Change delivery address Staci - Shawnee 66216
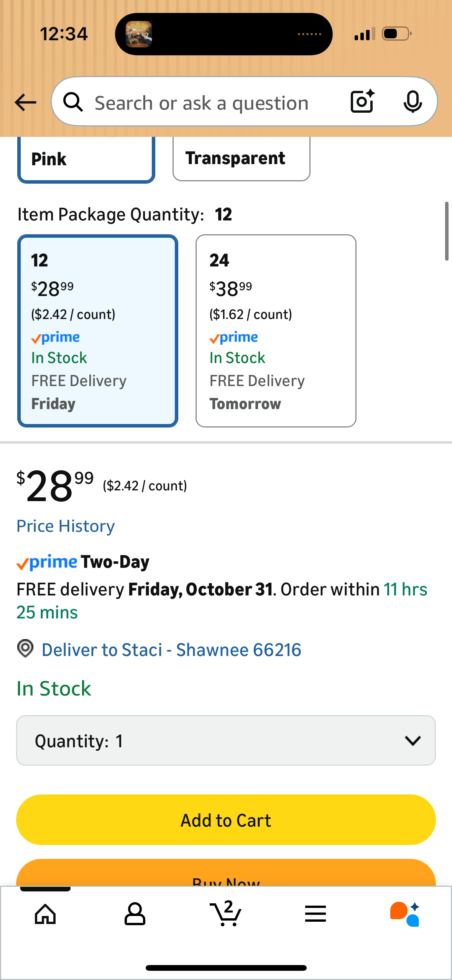Image resolution: width=452 pixels, height=980 pixels. click(171, 650)
